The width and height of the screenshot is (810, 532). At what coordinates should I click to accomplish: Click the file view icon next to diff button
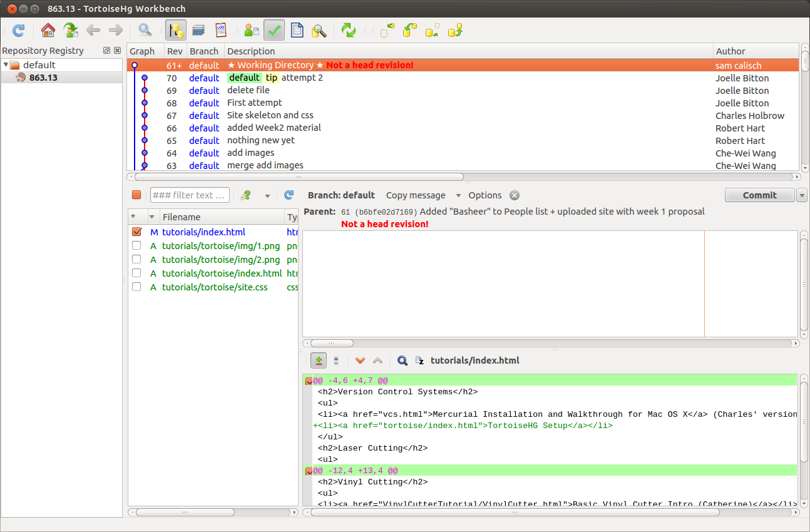(x=336, y=361)
